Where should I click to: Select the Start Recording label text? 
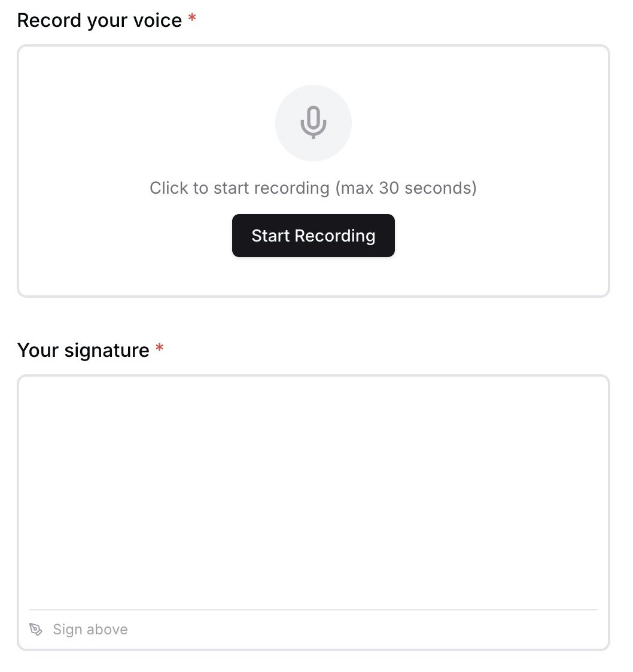pos(313,236)
